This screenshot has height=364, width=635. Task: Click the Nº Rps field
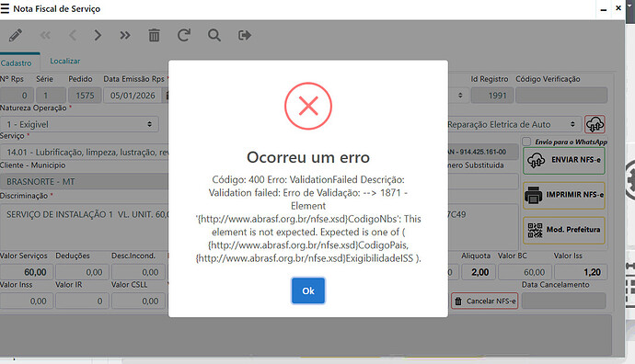pyautogui.click(x=17, y=96)
